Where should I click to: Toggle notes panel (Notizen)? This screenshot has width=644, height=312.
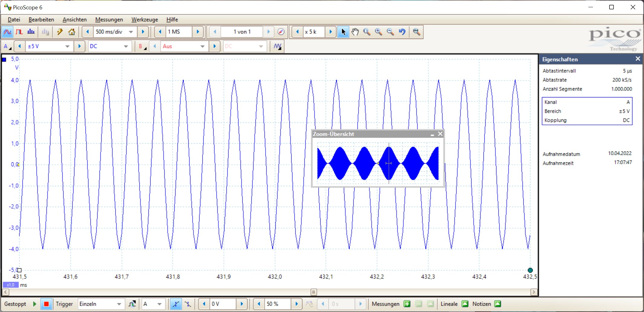498,304
